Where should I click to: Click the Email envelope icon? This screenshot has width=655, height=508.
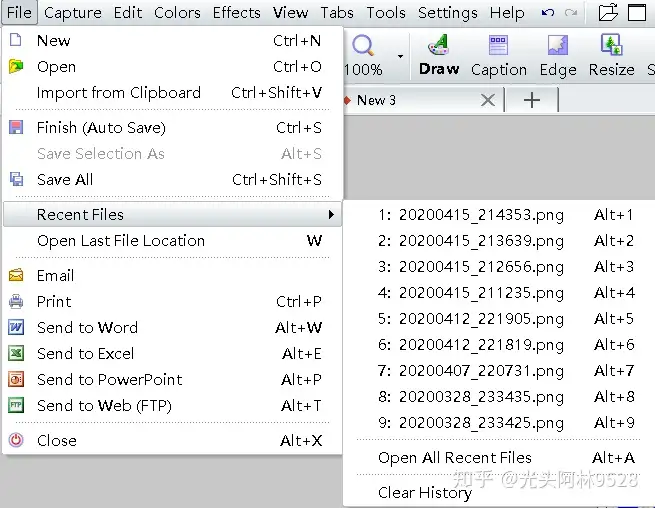coord(16,275)
